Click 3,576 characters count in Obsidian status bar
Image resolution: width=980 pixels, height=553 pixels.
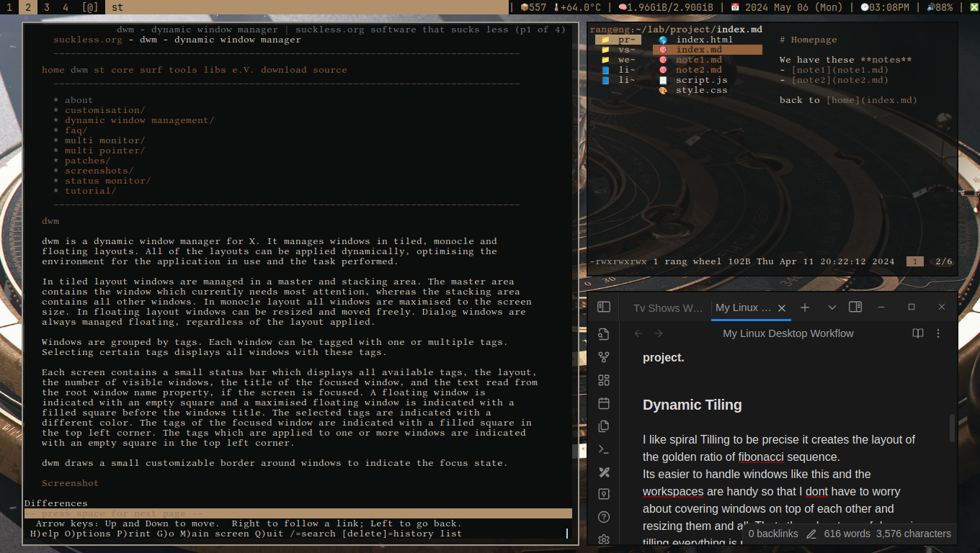tap(914, 534)
